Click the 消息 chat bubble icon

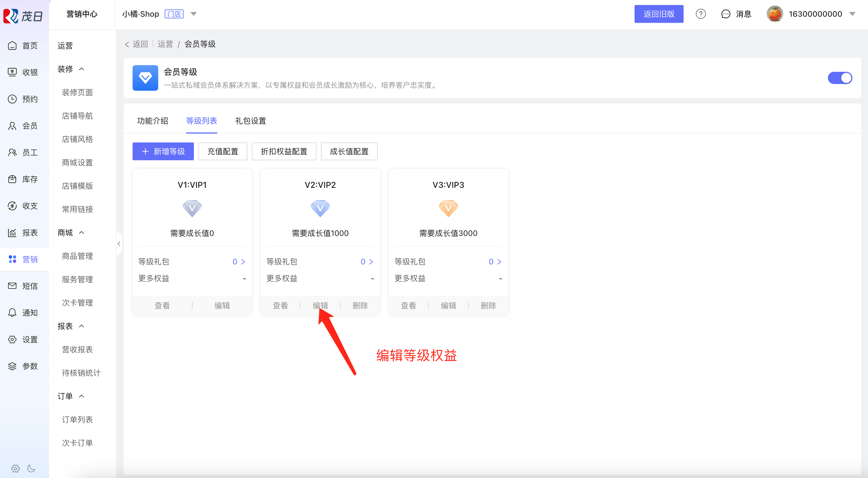725,14
